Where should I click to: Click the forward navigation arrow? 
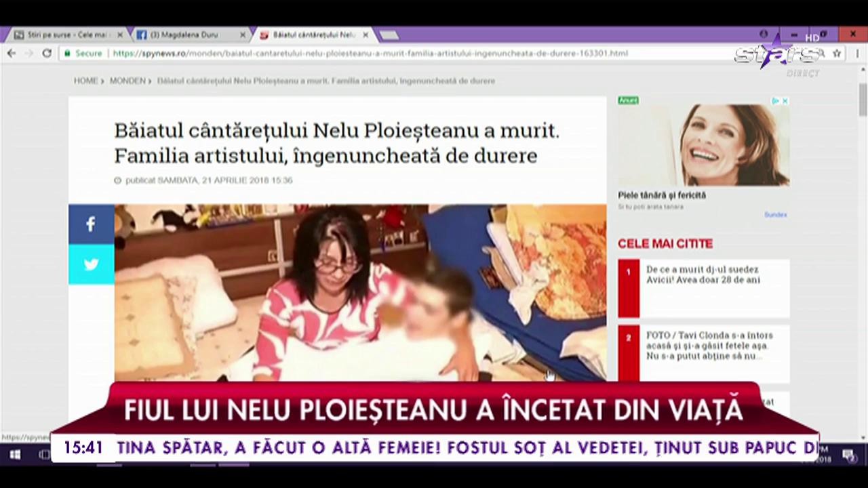[x=28, y=53]
